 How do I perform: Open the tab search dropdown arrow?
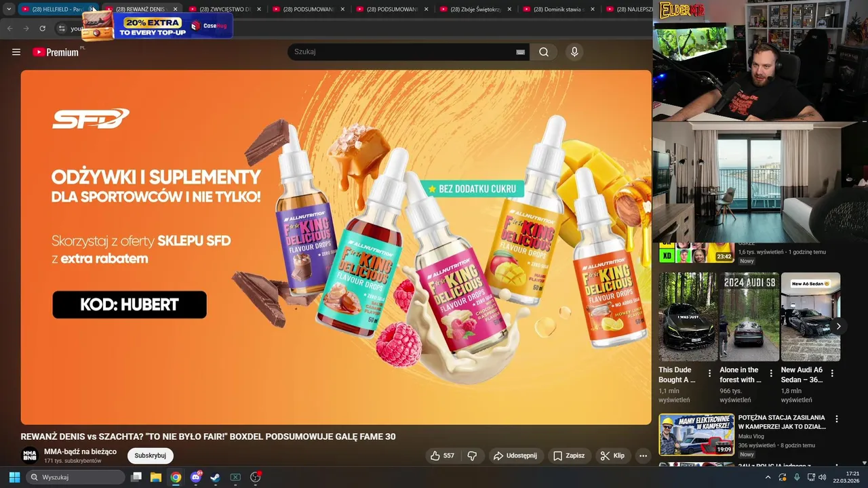(9, 9)
